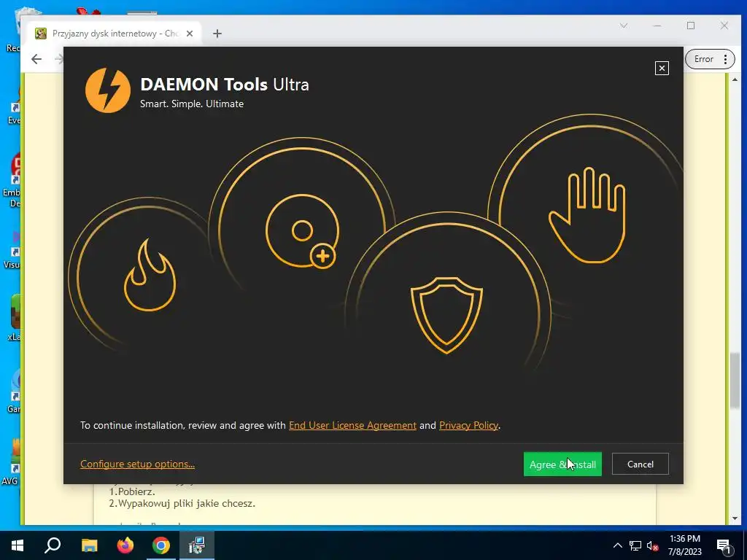This screenshot has width=747, height=560.
Task: Click the Agree & Install button
Action: click(x=562, y=464)
